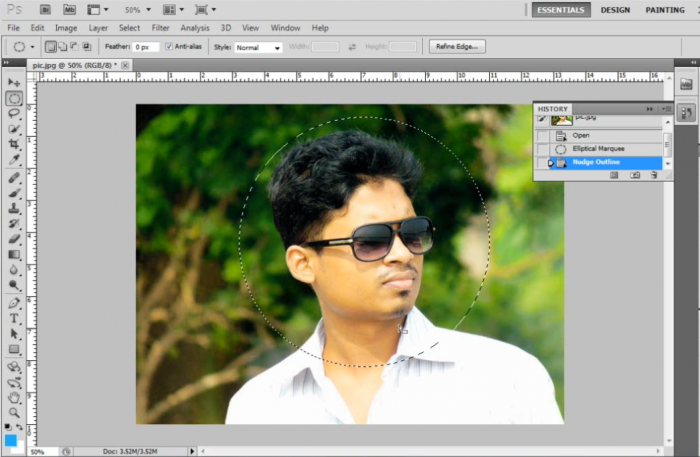Open the Filter menu

tap(160, 28)
